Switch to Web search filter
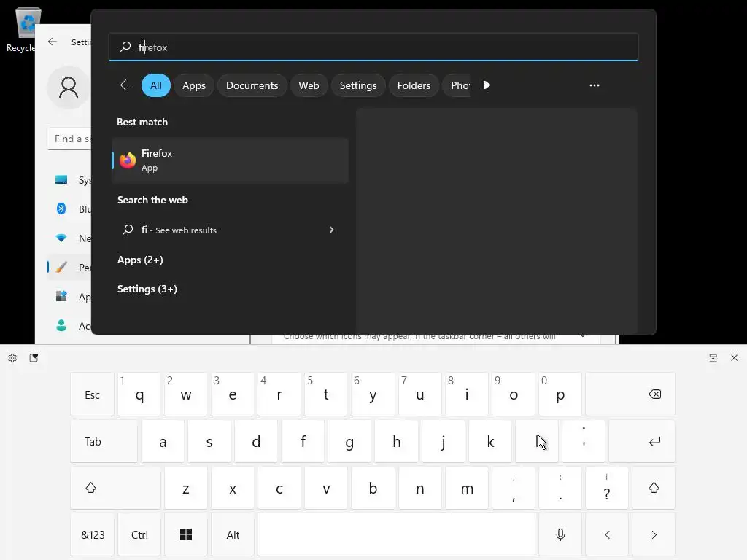747x560 pixels. (309, 85)
